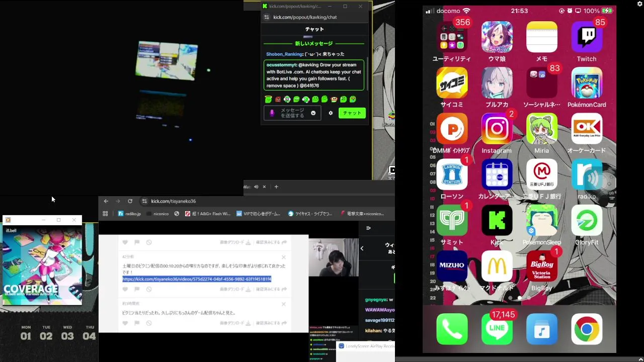Screen dimensions: 644x362
Task: Launch the radiko app on the phone
Action: [587, 174]
